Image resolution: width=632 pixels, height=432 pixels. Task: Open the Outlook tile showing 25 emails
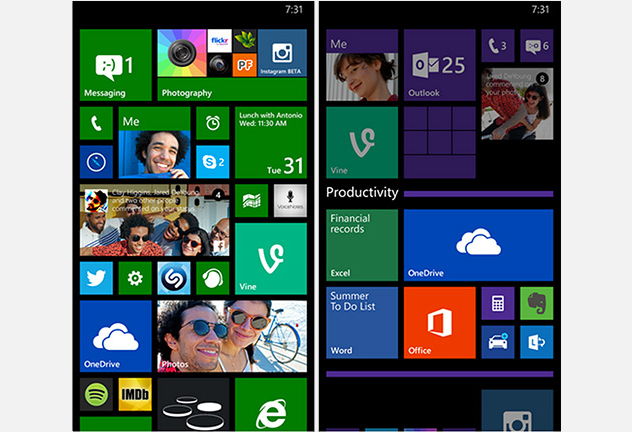440,65
